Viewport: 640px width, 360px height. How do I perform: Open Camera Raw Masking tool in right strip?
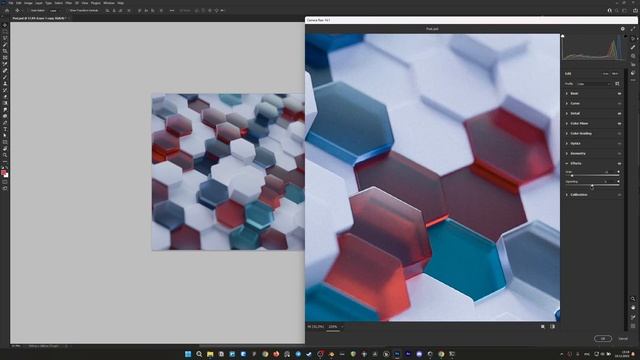click(633, 56)
